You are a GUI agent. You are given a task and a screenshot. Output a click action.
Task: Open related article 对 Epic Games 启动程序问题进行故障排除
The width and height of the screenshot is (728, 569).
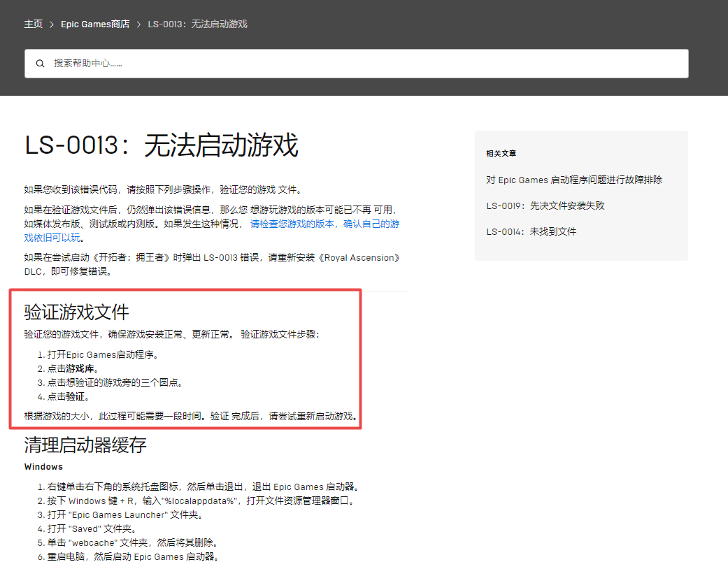pos(574,180)
